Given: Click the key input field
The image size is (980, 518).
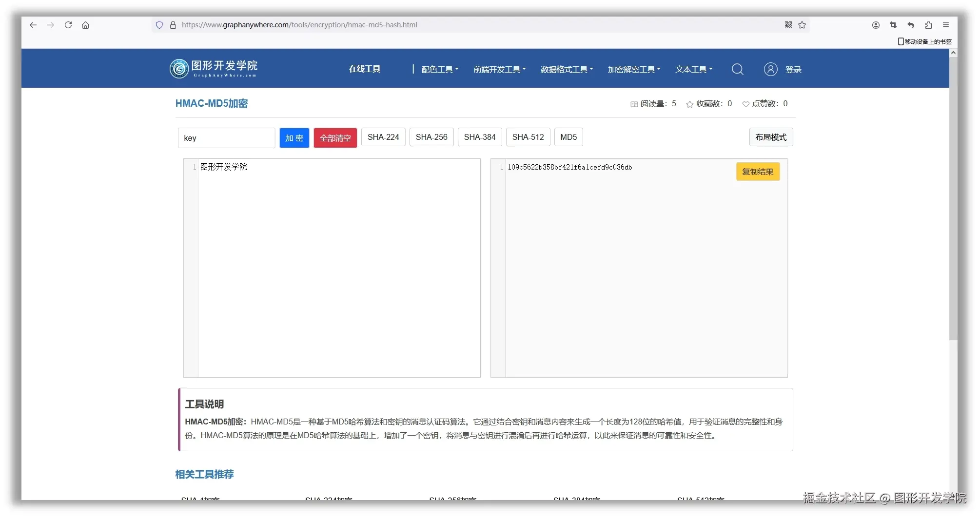Looking at the screenshot, I should point(226,137).
